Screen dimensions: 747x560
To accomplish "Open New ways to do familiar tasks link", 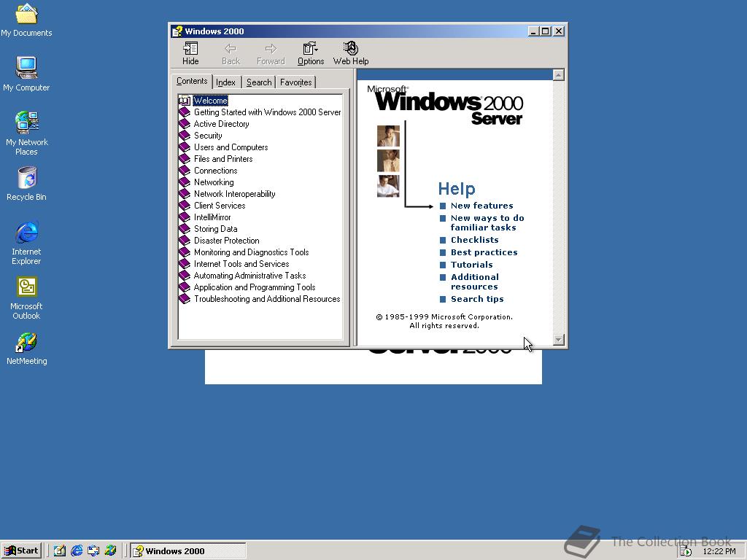I will coord(487,223).
